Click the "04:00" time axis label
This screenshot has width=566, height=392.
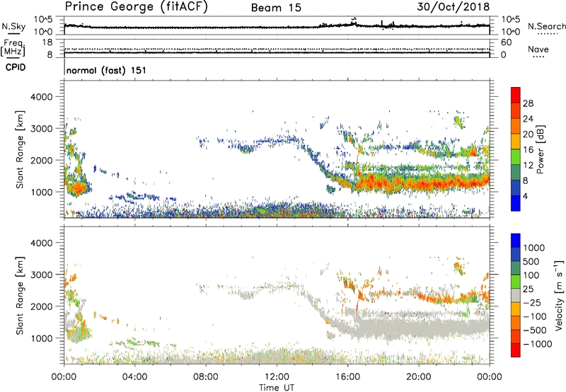[x=134, y=377]
